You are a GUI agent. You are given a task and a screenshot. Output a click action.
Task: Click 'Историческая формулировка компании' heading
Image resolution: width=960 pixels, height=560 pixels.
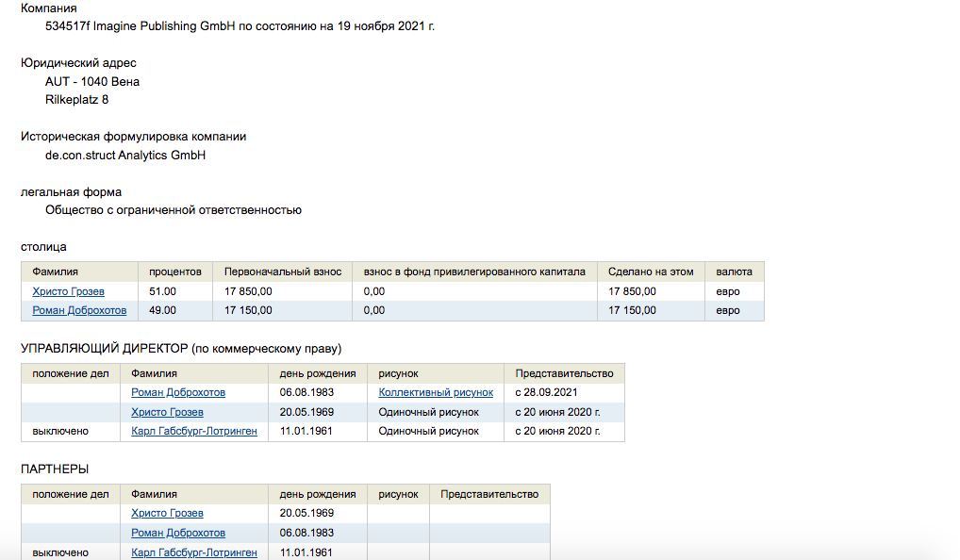coord(134,137)
